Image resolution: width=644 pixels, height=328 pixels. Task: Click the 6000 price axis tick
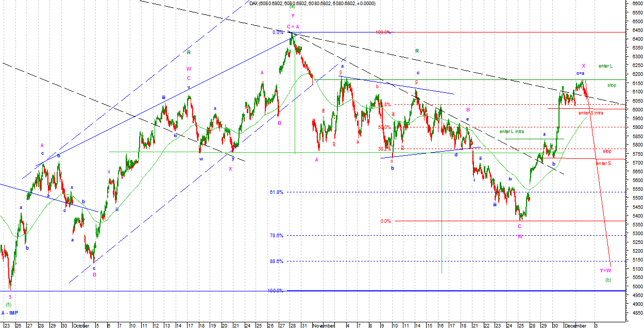(635, 109)
